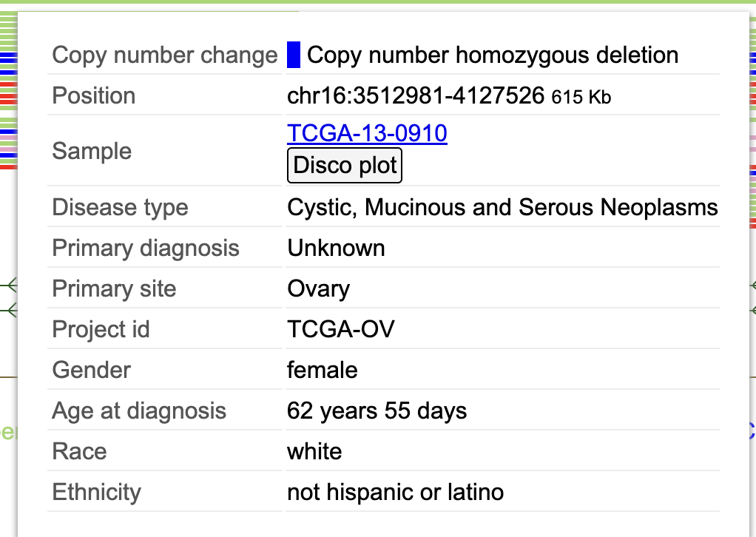Click the blue homozygous deletion color swatch
This screenshot has height=537, width=756.
coord(294,55)
